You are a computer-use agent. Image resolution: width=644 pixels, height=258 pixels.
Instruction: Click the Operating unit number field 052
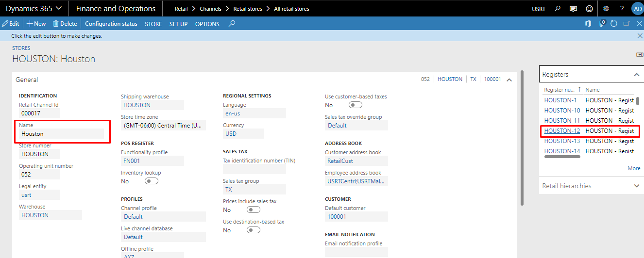pos(39,175)
